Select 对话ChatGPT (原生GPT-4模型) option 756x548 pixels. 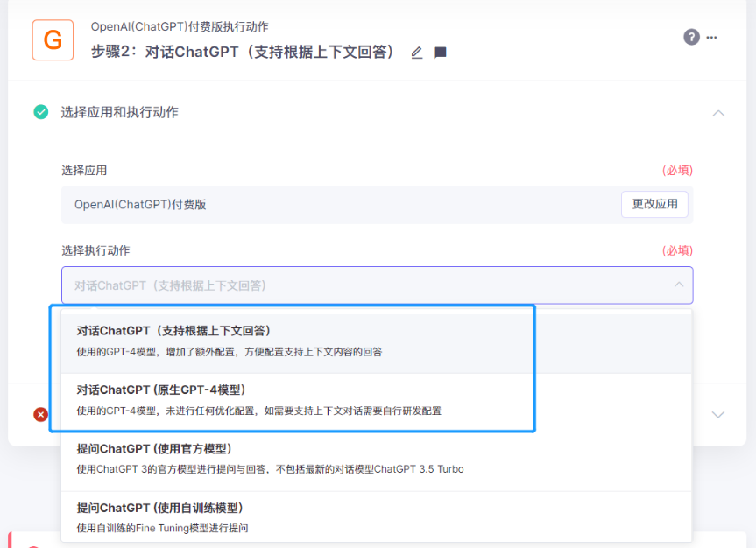coord(376,401)
